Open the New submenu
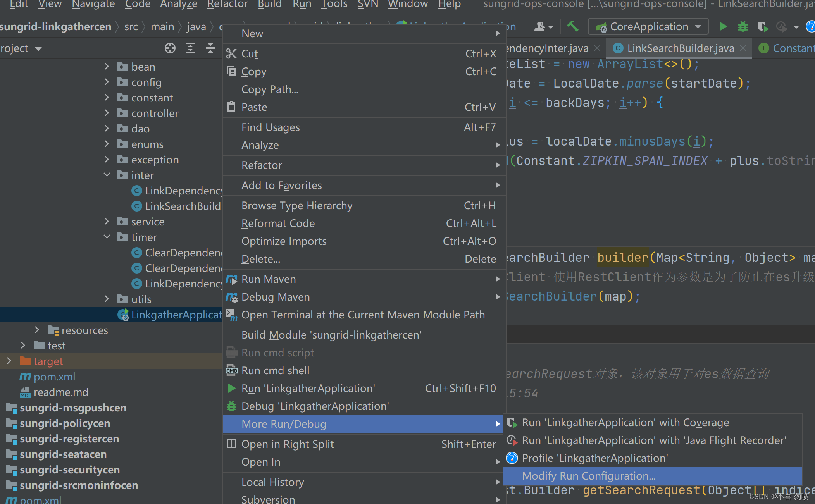The height and width of the screenshot is (504, 815). (364, 33)
